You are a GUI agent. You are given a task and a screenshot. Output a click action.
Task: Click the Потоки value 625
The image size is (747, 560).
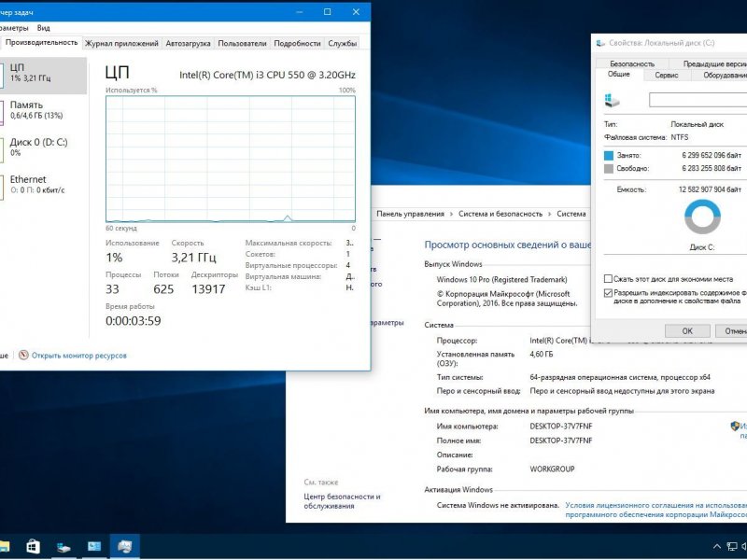[163, 289]
